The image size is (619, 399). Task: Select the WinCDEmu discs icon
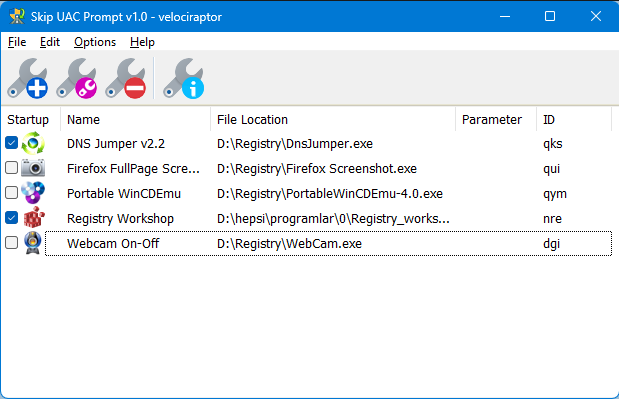pos(33,193)
